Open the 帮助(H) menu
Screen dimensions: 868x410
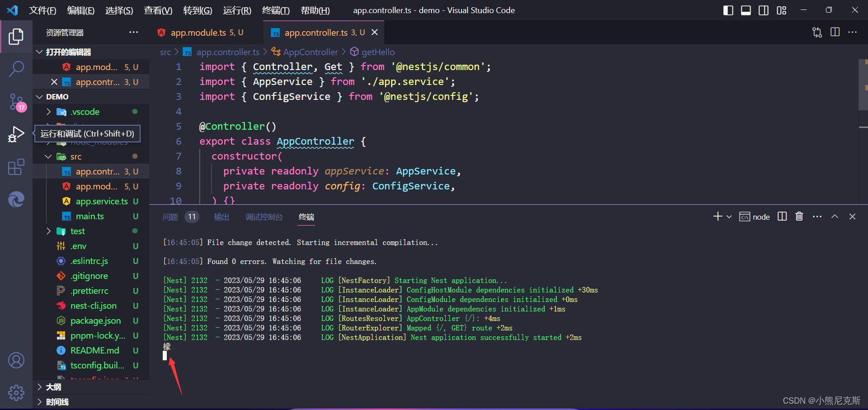pos(315,10)
